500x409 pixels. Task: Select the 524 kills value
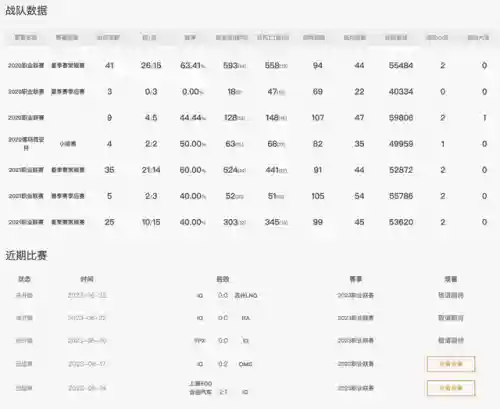coord(234,170)
